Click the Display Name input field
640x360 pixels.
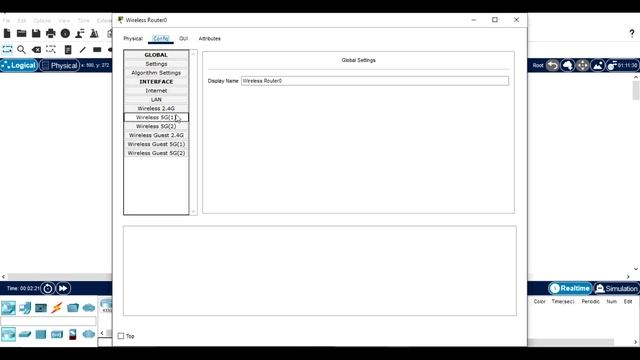375,81
